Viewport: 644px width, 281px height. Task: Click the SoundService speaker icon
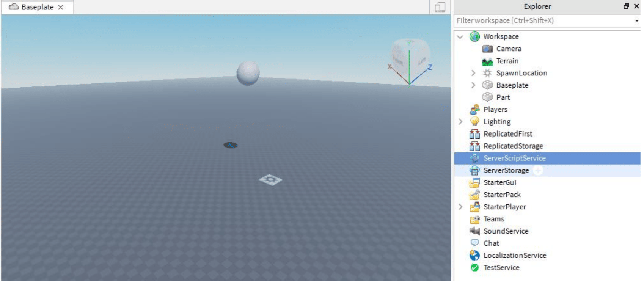pyautogui.click(x=474, y=231)
